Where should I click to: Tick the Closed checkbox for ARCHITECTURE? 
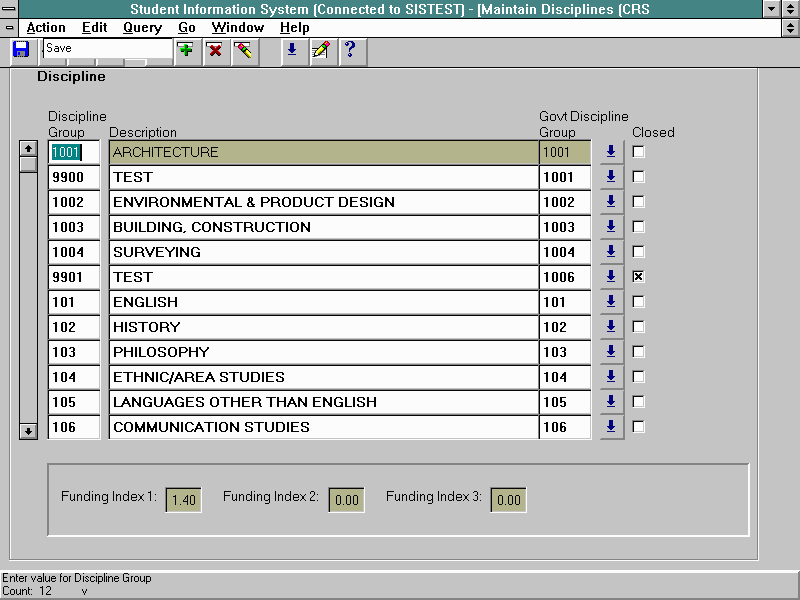coord(639,152)
